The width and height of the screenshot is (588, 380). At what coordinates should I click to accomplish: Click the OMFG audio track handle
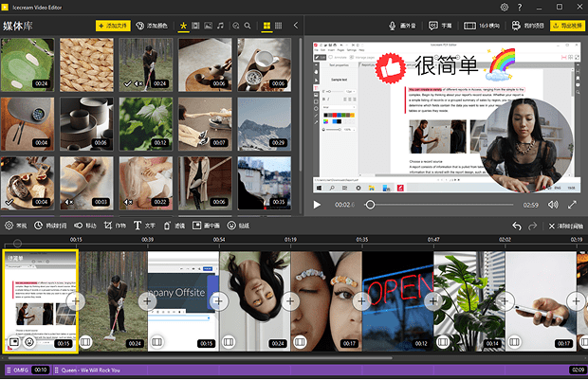[9, 370]
